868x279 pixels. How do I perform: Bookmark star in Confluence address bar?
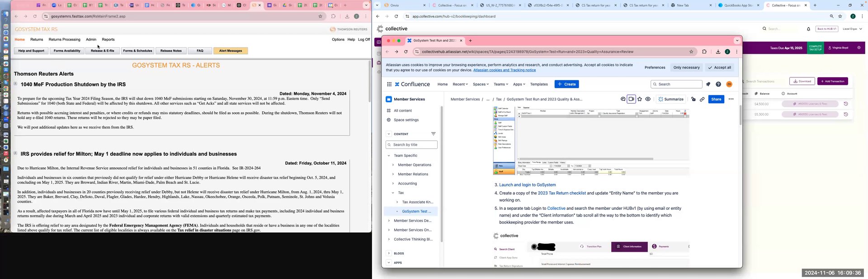coord(691,52)
